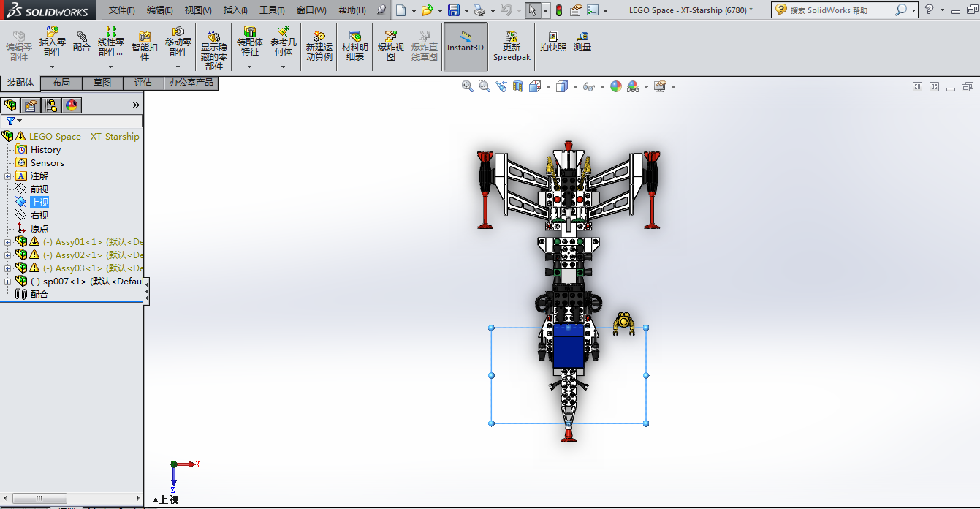Click the Zoom to Fit magnifier icon
Image resolution: width=980 pixels, height=509 pixels.
468,86
